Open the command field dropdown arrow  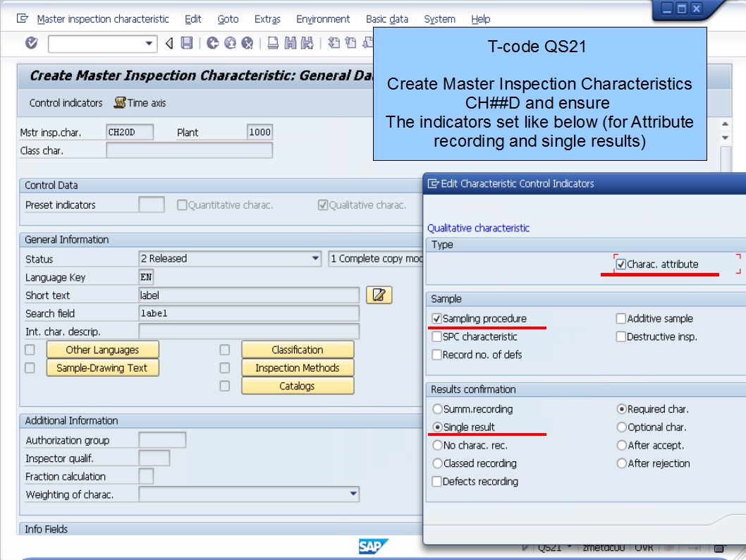tap(149, 44)
